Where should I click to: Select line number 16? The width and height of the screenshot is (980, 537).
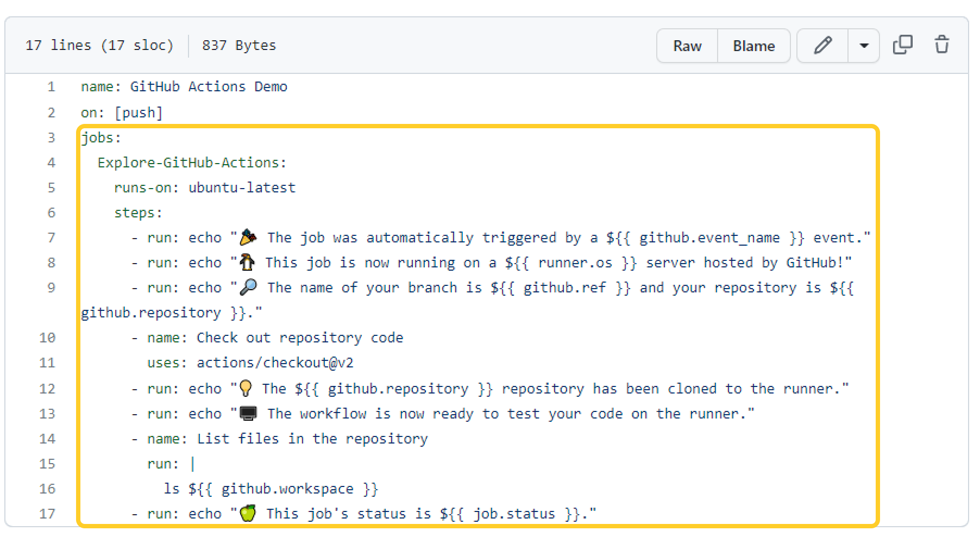[x=47, y=489]
